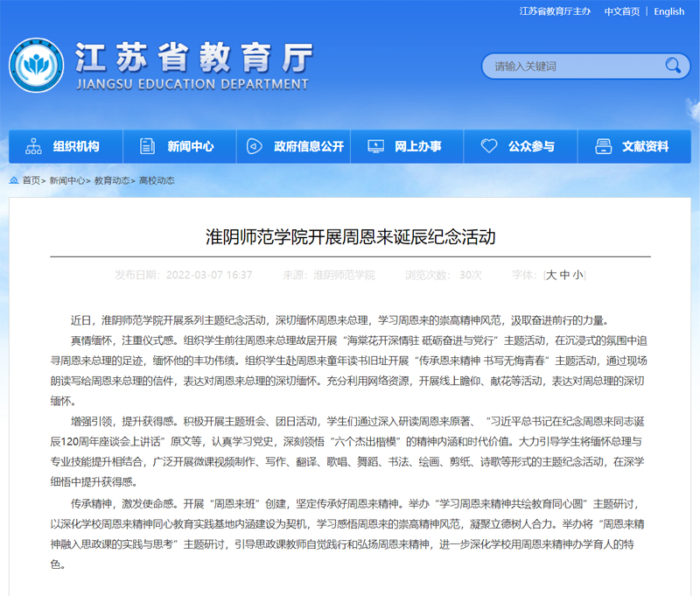Viewport: 700px width, 596px height.
Task: Click the 教育动态 breadcrumb link
Action: coord(112,180)
